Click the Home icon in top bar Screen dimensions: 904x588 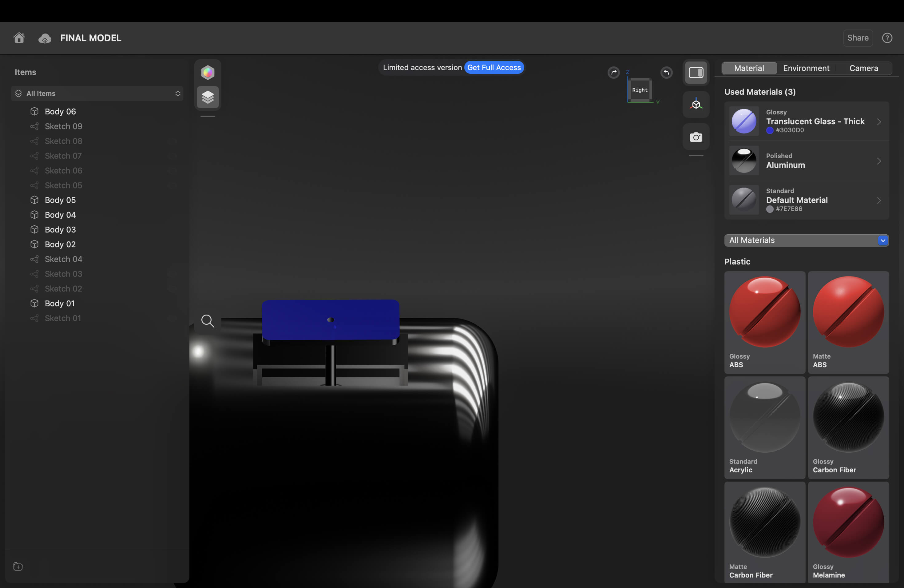pyautogui.click(x=19, y=38)
